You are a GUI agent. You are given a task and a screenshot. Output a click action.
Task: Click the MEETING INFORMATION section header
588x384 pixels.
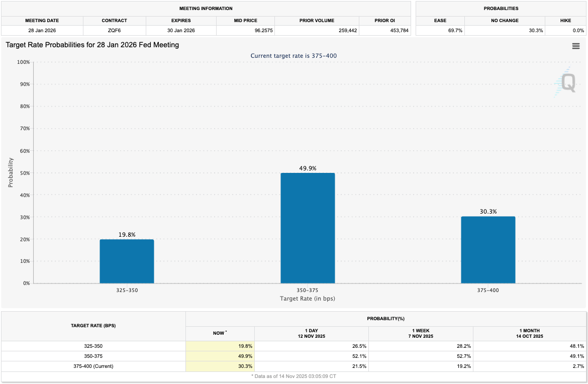(x=205, y=9)
